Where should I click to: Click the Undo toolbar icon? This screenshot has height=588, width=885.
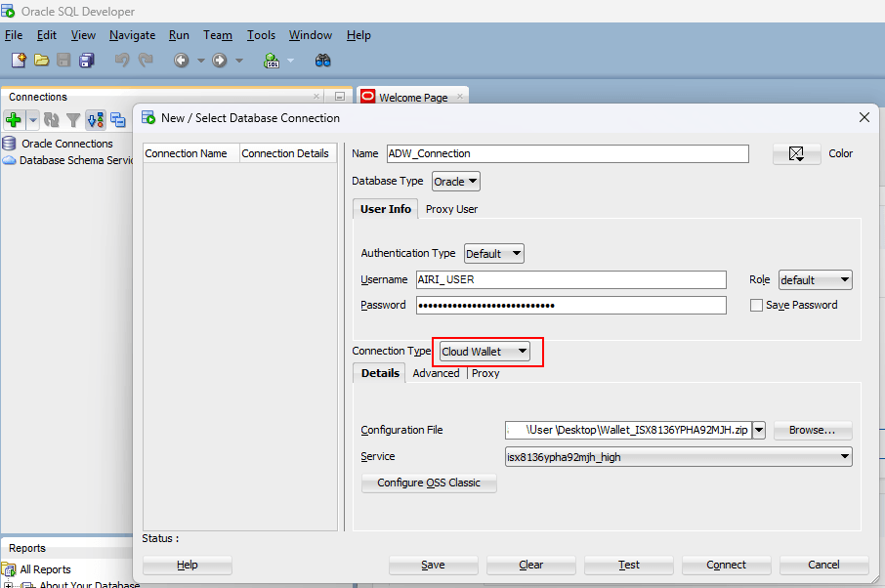click(122, 60)
